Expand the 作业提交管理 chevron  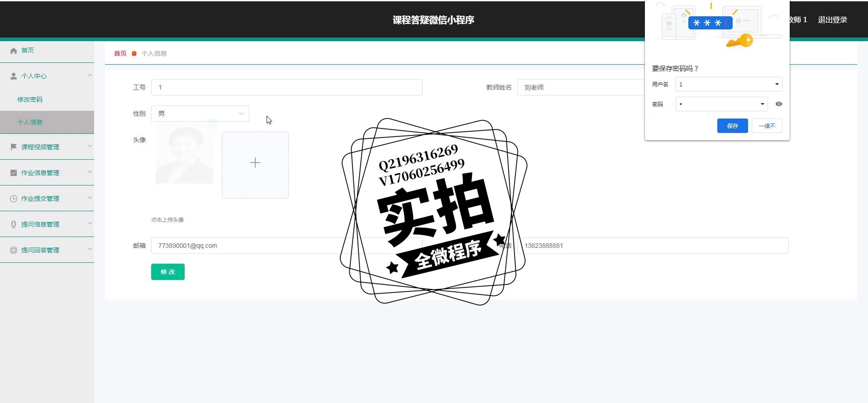(x=90, y=198)
